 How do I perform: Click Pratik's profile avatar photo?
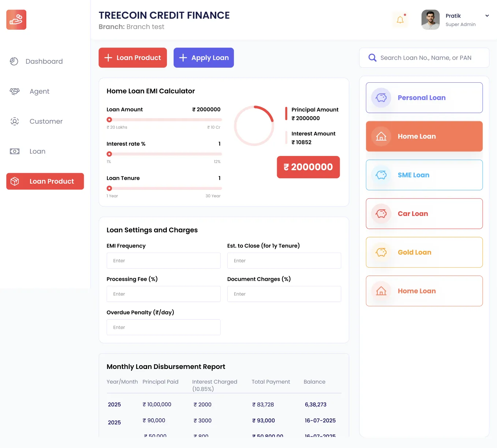click(x=430, y=20)
